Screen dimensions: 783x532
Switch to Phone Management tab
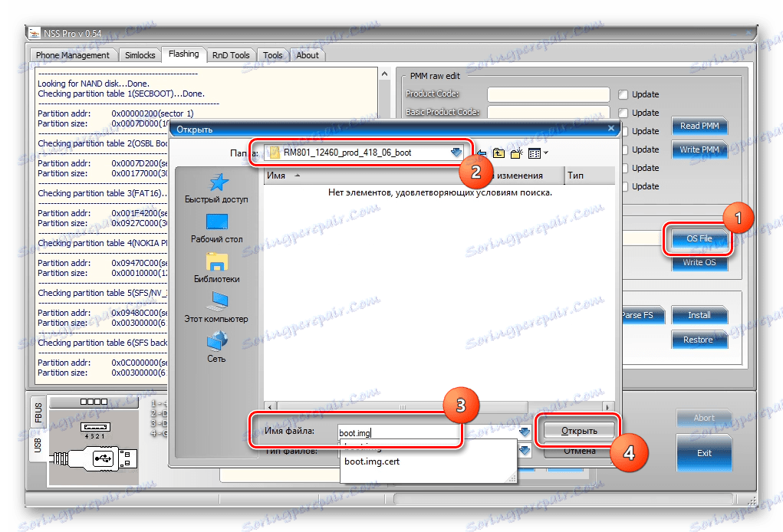pyautogui.click(x=73, y=55)
